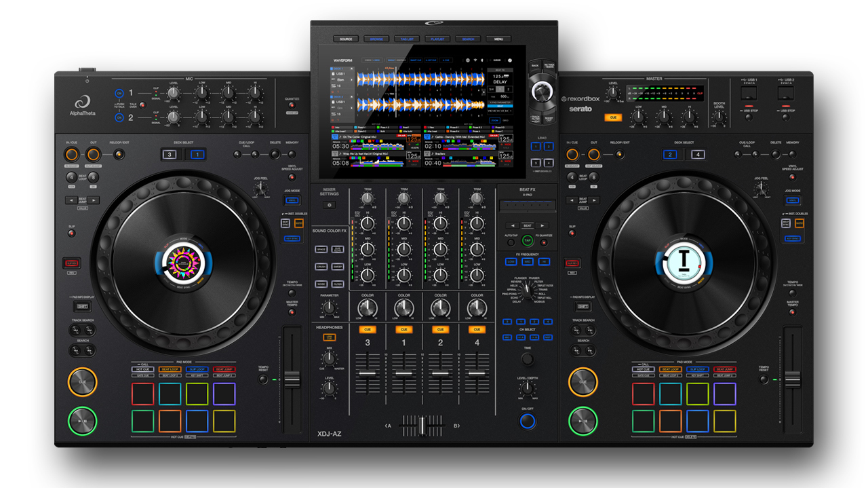Select the SPACE Sound Color FX
Screen dimensions: 868x488
[x=321, y=249]
